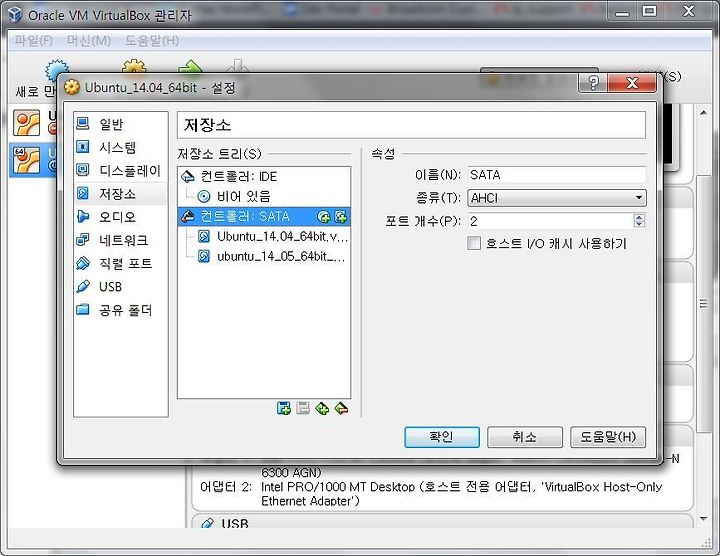
Task: Click the 도움말(H) button in dialog
Action: click(x=608, y=437)
